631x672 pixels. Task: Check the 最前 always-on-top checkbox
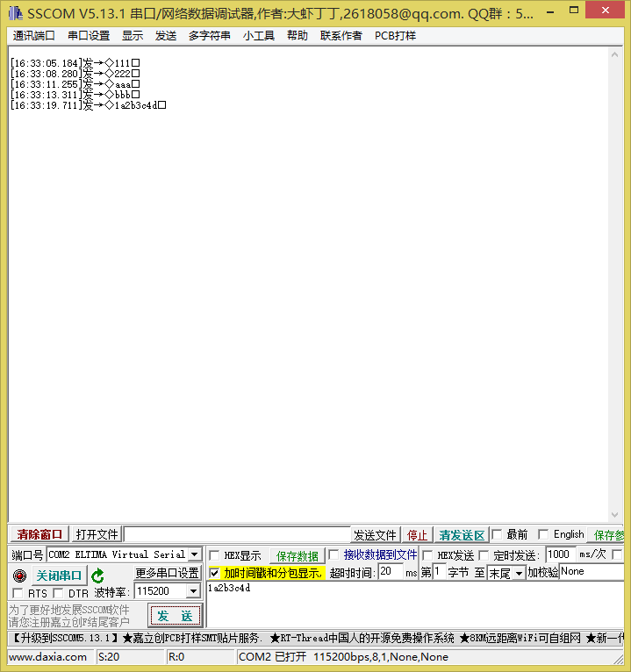pyautogui.click(x=497, y=534)
